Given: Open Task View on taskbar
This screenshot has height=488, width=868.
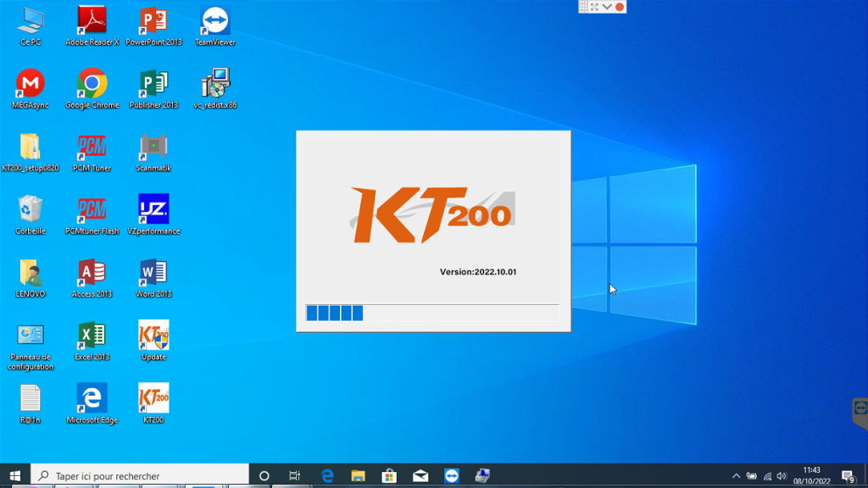Looking at the screenshot, I should pos(294,476).
